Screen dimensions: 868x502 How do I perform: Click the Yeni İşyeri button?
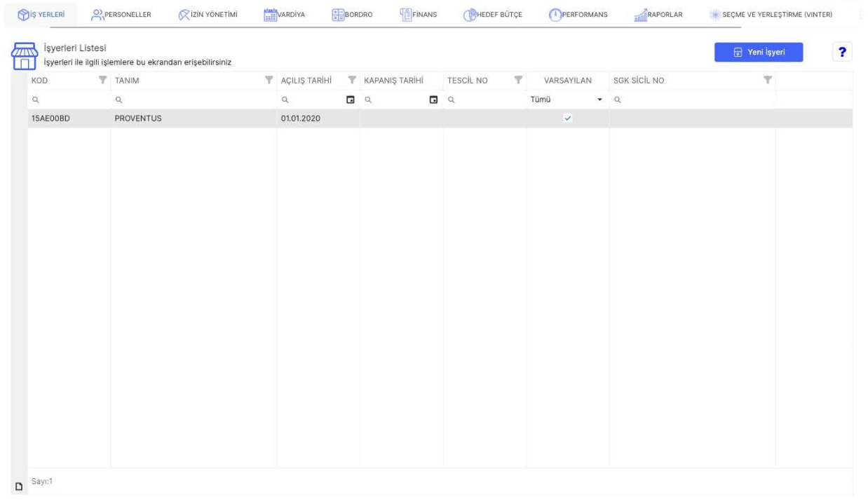[759, 53]
